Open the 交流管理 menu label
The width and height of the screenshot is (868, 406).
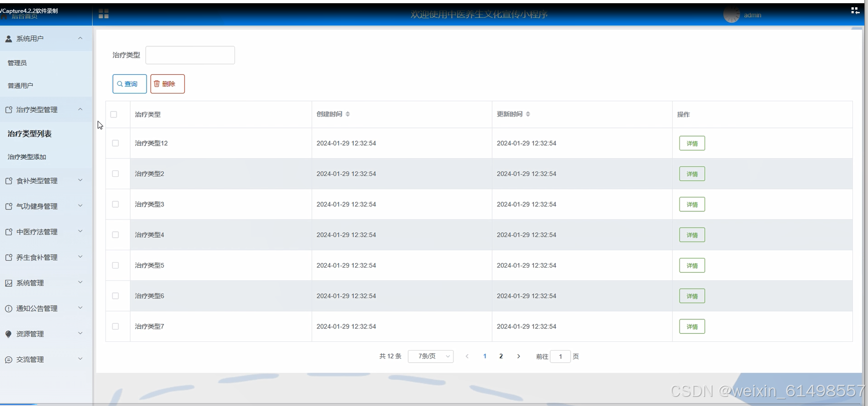coord(30,360)
